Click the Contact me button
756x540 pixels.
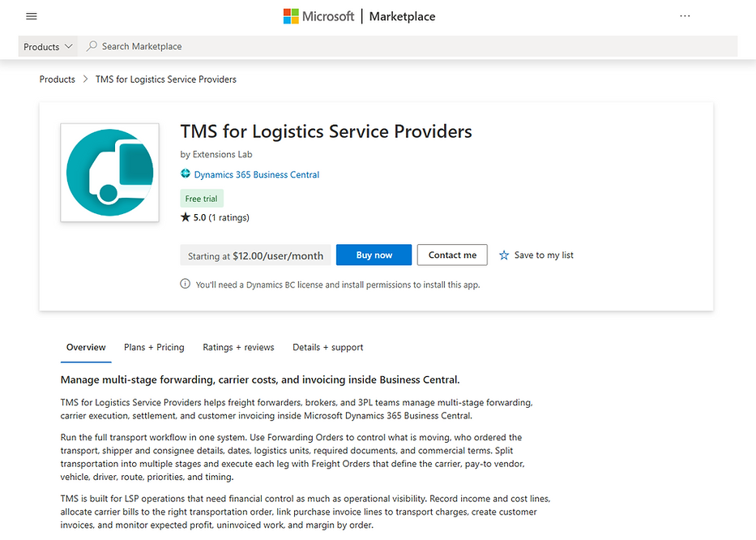point(451,255)
